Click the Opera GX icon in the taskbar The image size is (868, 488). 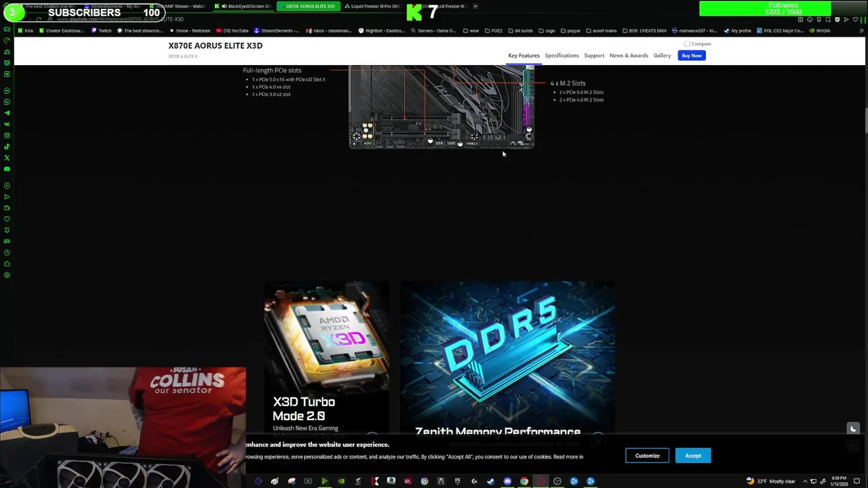[540, 481]
